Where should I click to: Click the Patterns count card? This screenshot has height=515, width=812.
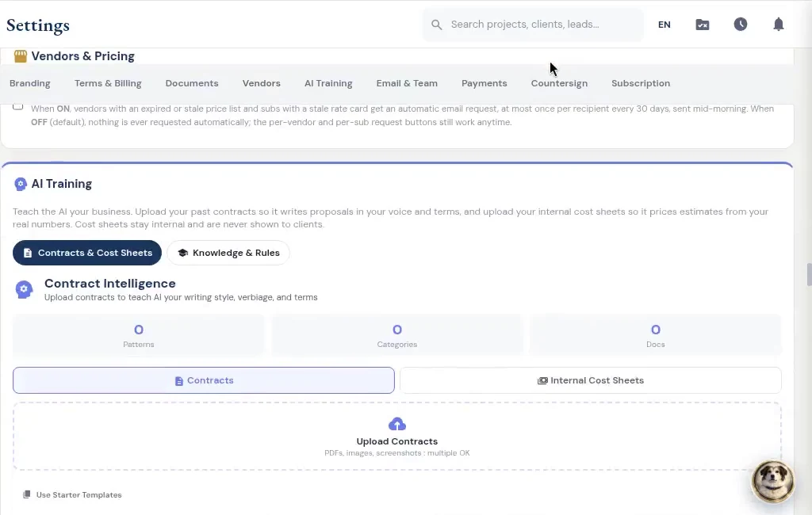pos(138,335)
